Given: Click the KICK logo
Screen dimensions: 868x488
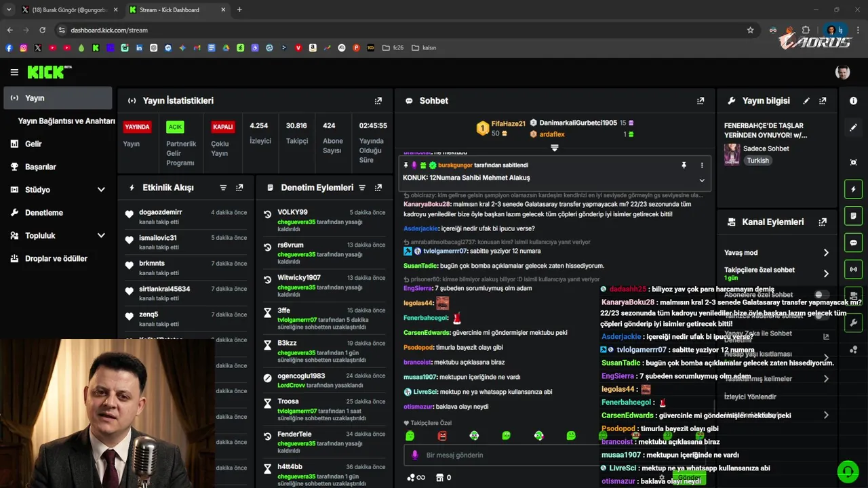Looking at the screenshot, I should click(x=49, y=72).
